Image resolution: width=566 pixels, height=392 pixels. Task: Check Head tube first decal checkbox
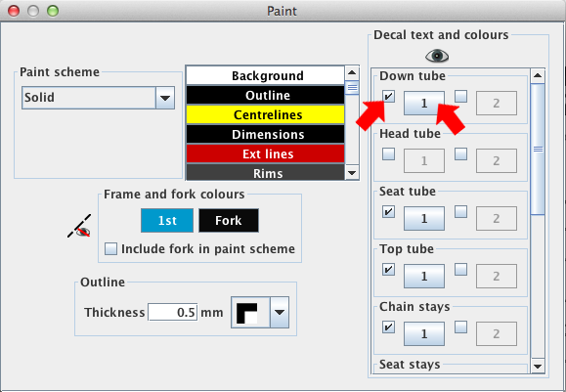(388, 154)
